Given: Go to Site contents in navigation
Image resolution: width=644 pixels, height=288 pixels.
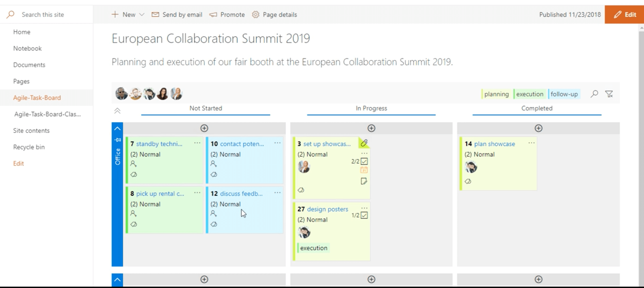Looking at the screenshot, I should click(31, 131).
